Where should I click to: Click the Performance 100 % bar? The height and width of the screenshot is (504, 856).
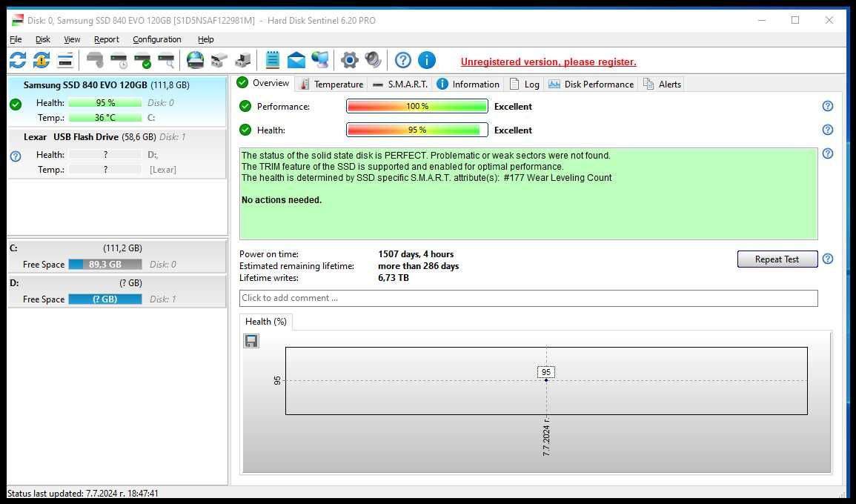coord(417,106)
